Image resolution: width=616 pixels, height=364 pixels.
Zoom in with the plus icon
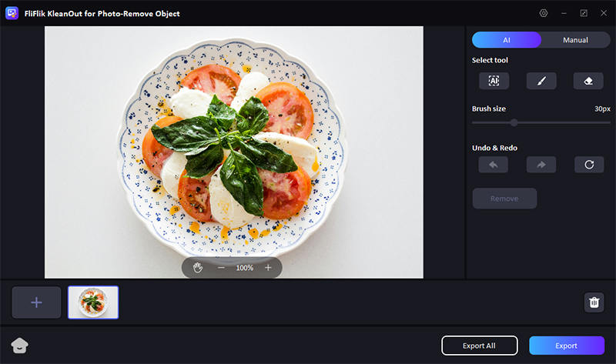268,268
